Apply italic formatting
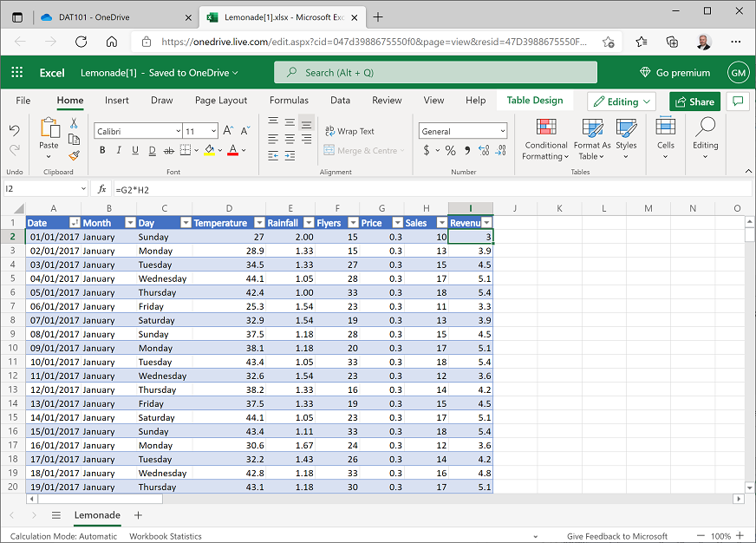The width and height of the screenshot is (756, 543). tap(118, 149)
